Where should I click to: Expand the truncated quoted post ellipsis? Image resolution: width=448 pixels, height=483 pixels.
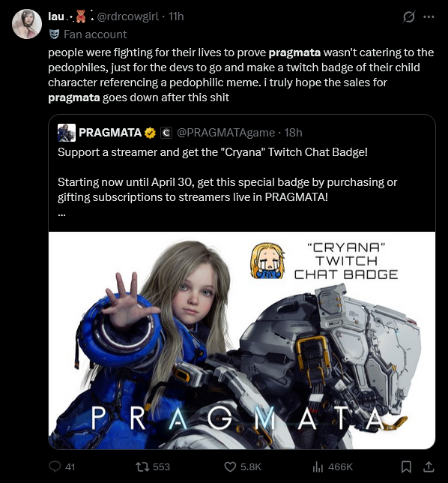(x=61, y=214)
